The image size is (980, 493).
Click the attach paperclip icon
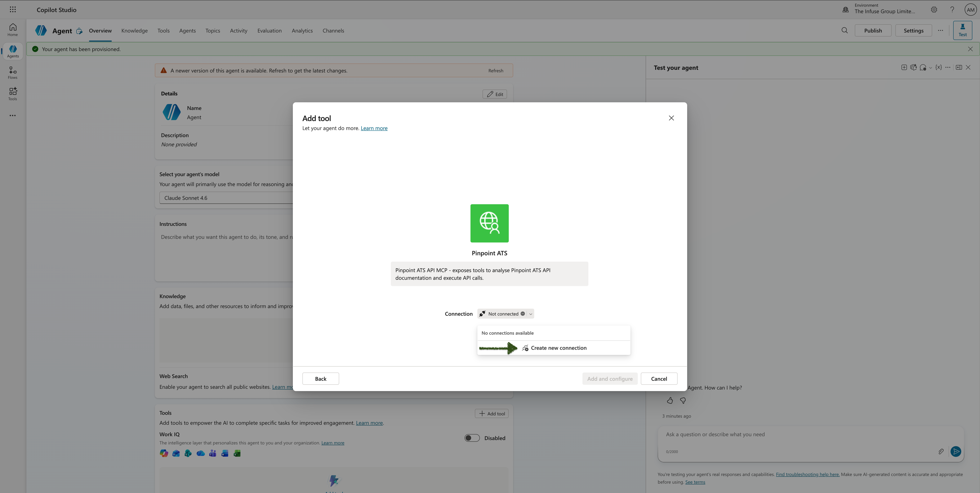point(941,452)
